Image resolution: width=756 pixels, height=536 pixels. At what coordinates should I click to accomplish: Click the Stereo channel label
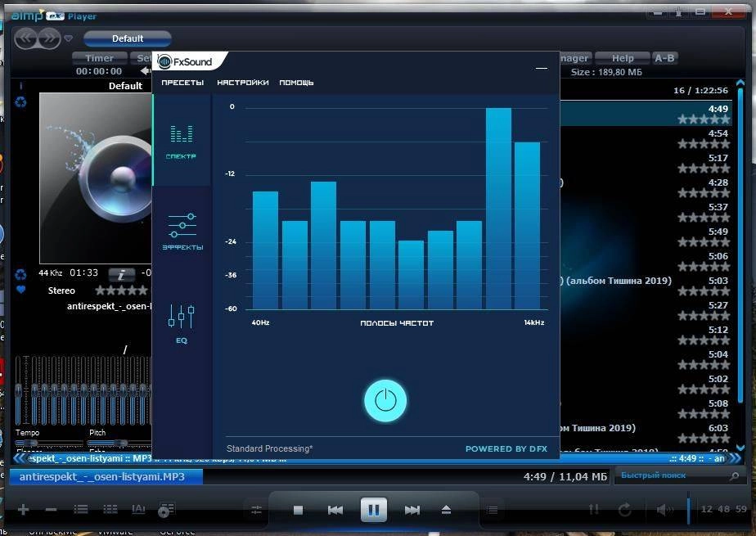click(61, 291)
